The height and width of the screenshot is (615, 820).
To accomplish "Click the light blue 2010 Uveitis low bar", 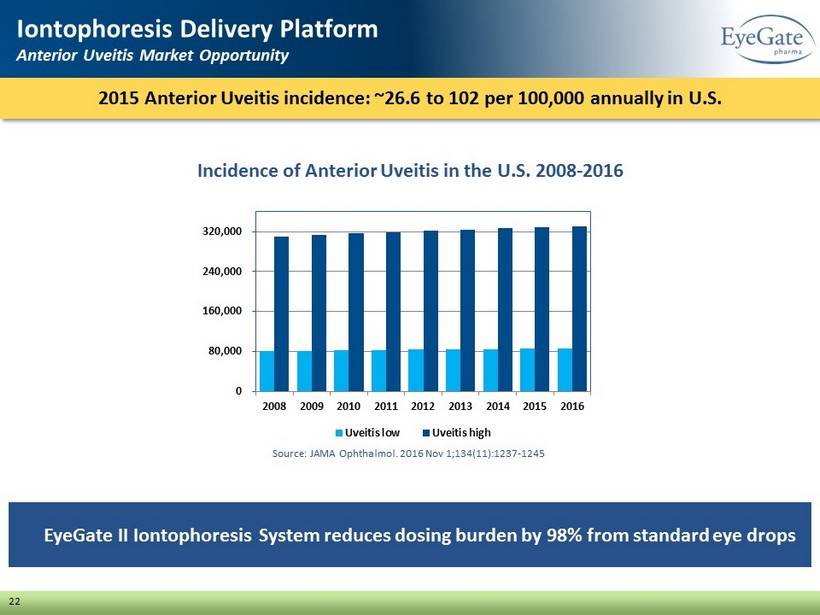I will (341, 371).
